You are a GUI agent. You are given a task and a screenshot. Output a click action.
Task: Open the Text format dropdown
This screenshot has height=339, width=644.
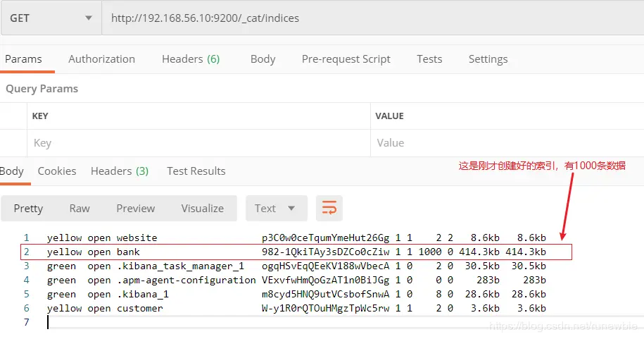pyautogui.click(x=275, y=208)
